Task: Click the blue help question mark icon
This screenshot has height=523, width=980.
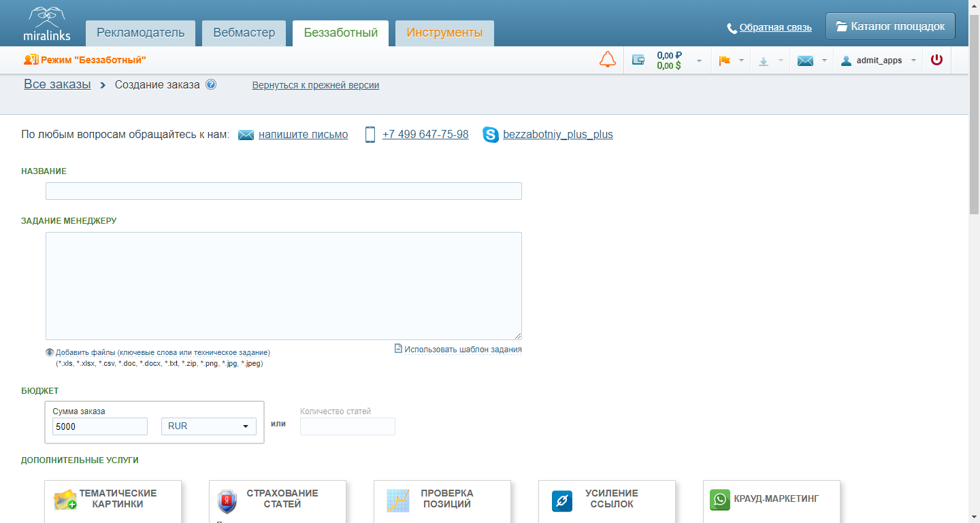Action: pyautogui.click(x=211, y=85)
